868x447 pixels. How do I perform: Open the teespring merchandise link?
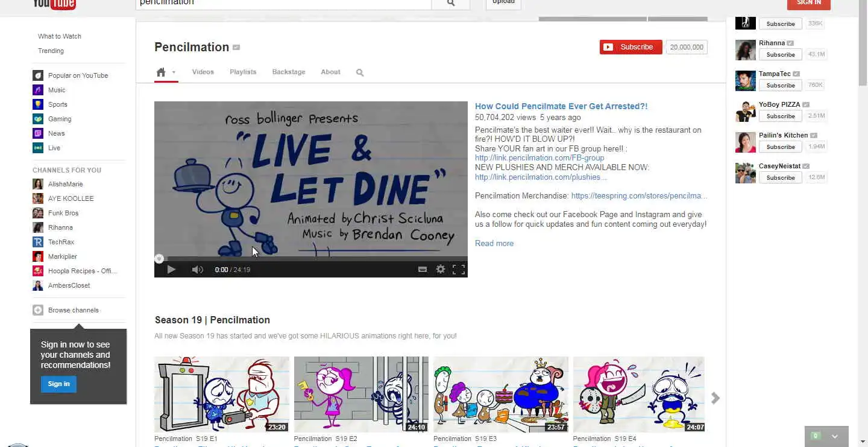(639, 195)
